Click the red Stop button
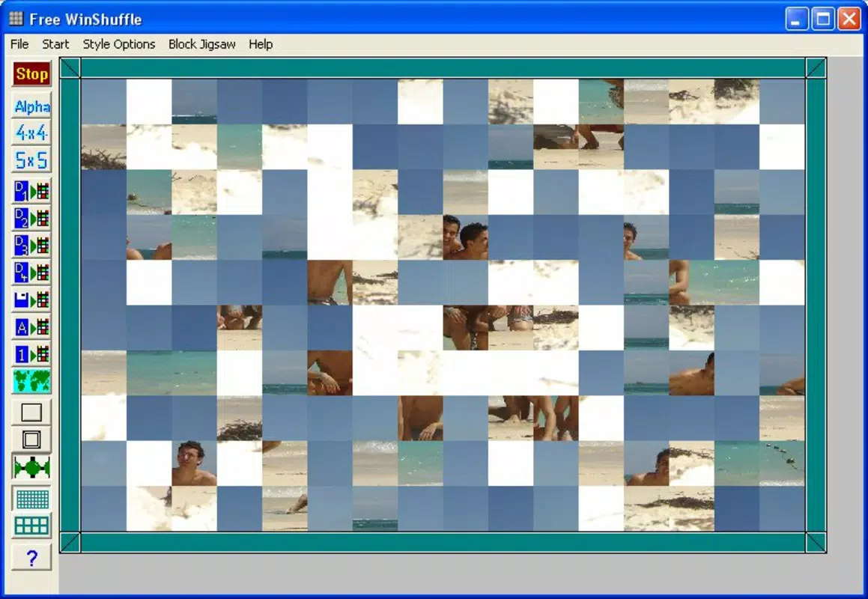868x599 pixels. click(31, 74)
